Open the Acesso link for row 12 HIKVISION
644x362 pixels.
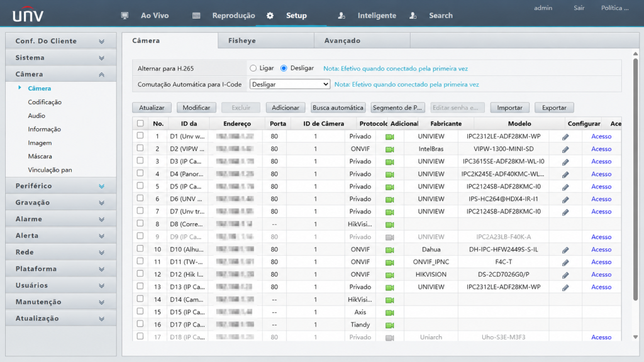[x=601, y=274]
